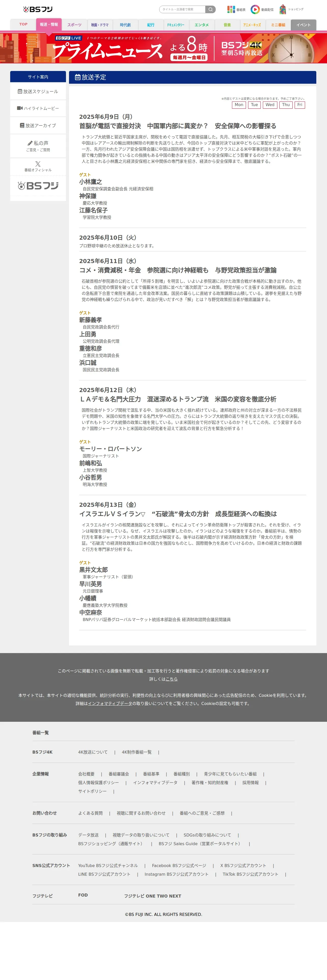
Task: Open 視聴データの取り扱いについて link
Action: 141,835
